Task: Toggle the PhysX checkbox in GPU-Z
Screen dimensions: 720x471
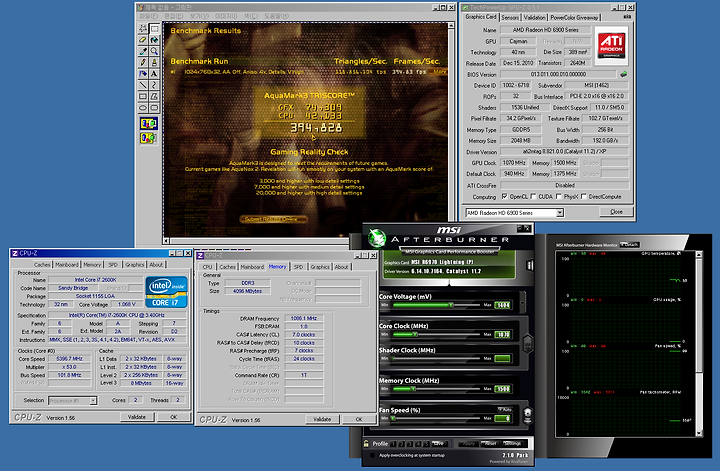Action: pyautogui.click(x=558, y=196)
